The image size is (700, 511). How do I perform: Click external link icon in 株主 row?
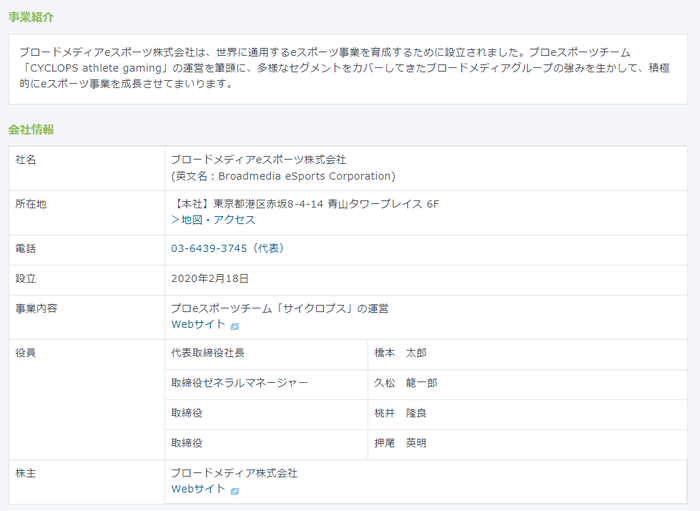click(x=235, y=491)
